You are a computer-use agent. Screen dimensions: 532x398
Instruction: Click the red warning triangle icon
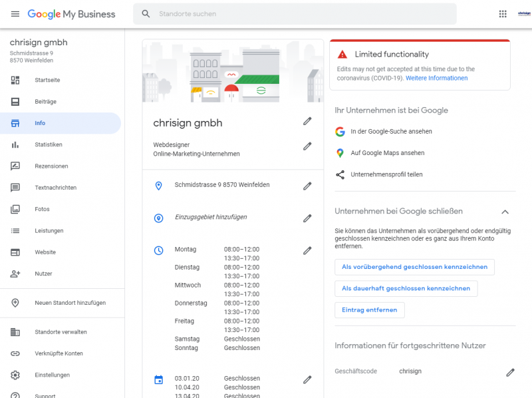342,55
